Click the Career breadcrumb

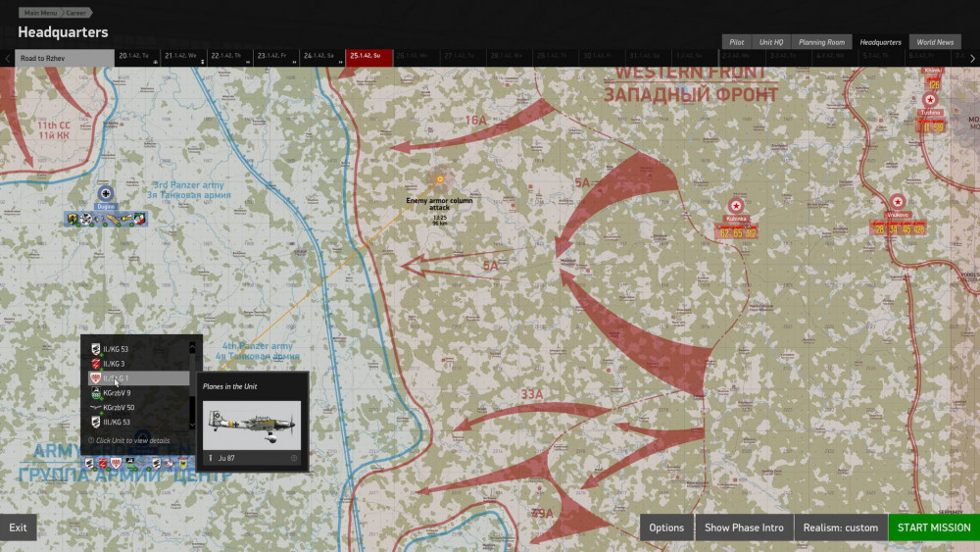(76, 13)
